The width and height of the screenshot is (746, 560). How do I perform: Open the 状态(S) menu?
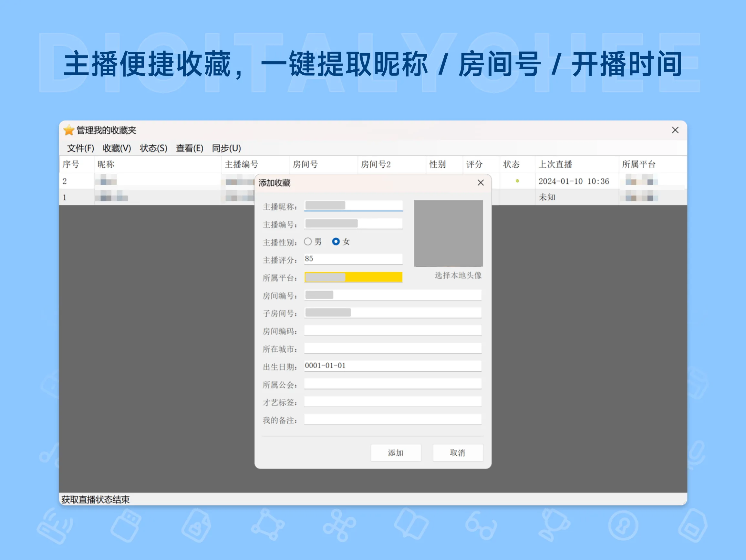153,148
